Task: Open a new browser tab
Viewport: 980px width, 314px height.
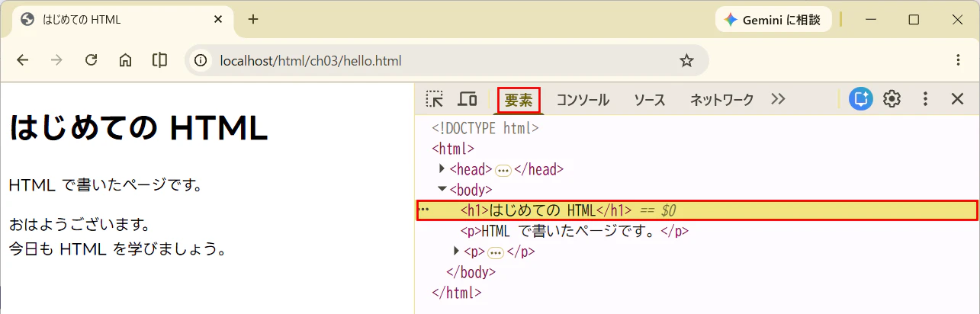Action: tap(253, 20)
